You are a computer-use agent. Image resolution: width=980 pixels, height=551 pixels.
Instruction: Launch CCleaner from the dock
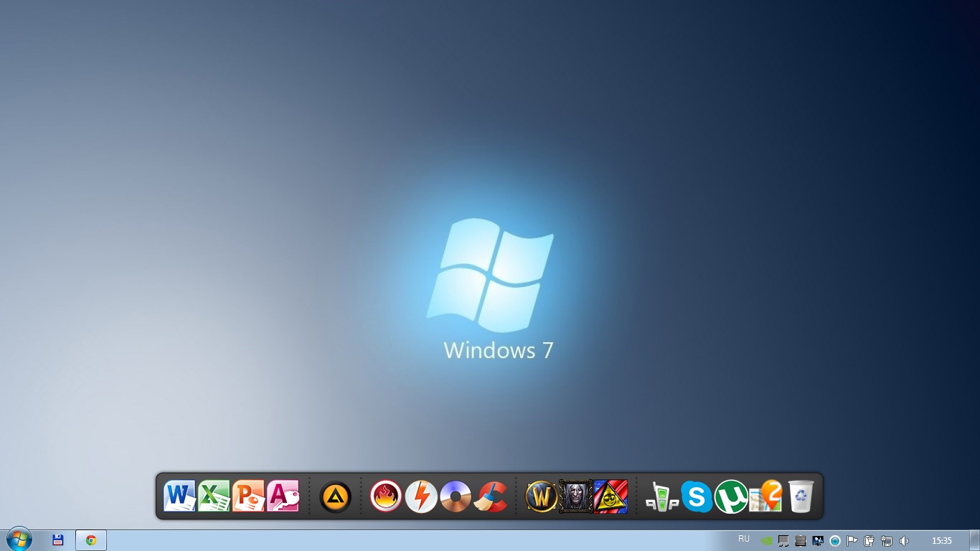click(x=491, y=496)
